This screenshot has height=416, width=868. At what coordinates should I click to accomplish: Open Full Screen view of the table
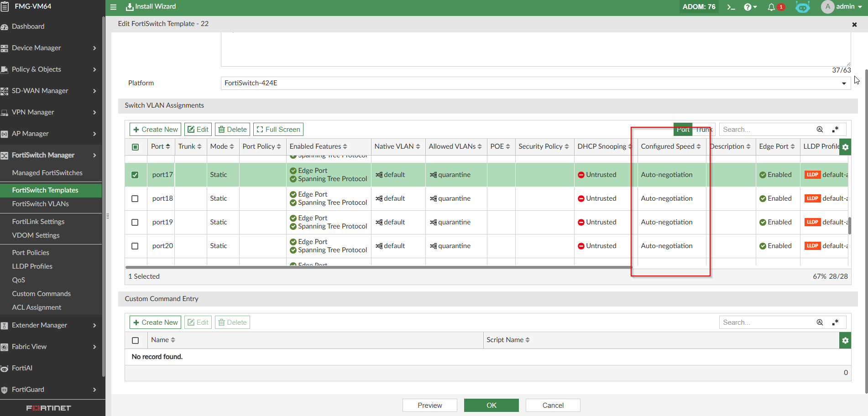coord(278,129)
